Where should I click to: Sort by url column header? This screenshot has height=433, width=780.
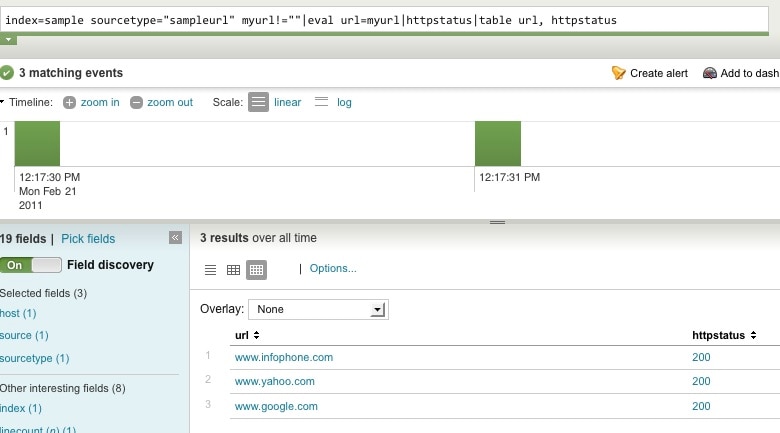(247, 335)
